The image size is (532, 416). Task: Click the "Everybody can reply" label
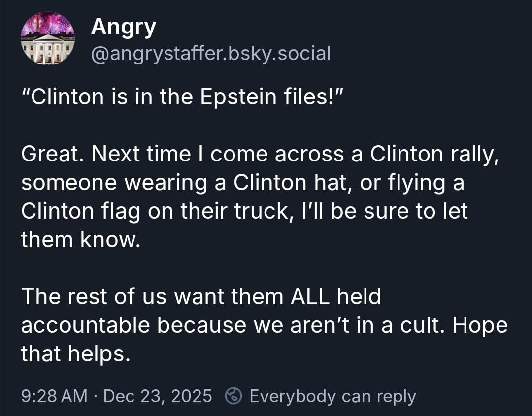(332, 396)
